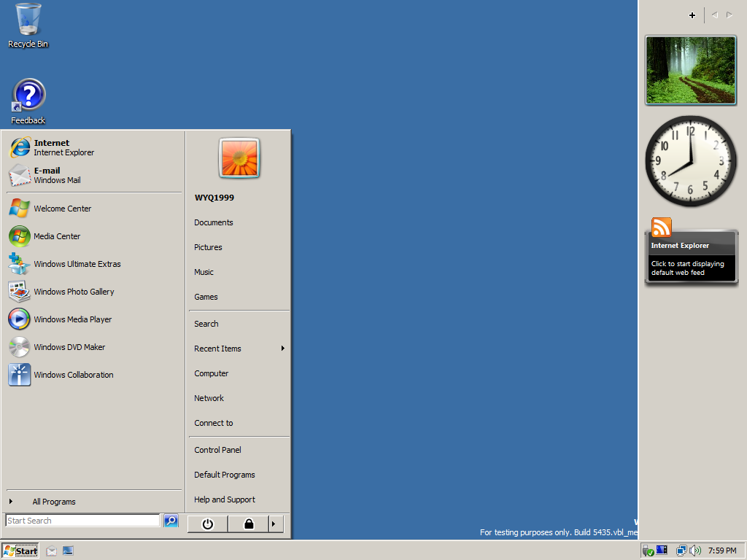
Task: Click the forest slideshow gadget thumbnail
Action: tap(691, 71)
